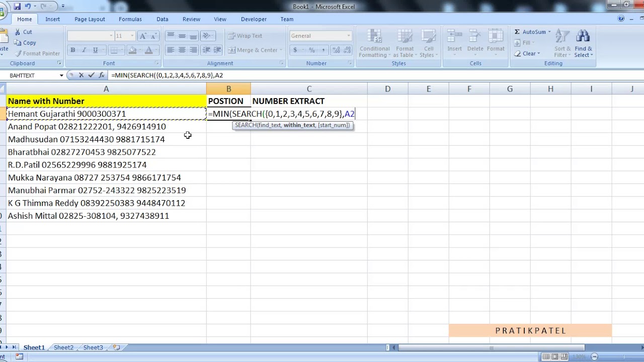Click the Cancel formula X icon
Viewport: 644px width, 362px height.
81,75
